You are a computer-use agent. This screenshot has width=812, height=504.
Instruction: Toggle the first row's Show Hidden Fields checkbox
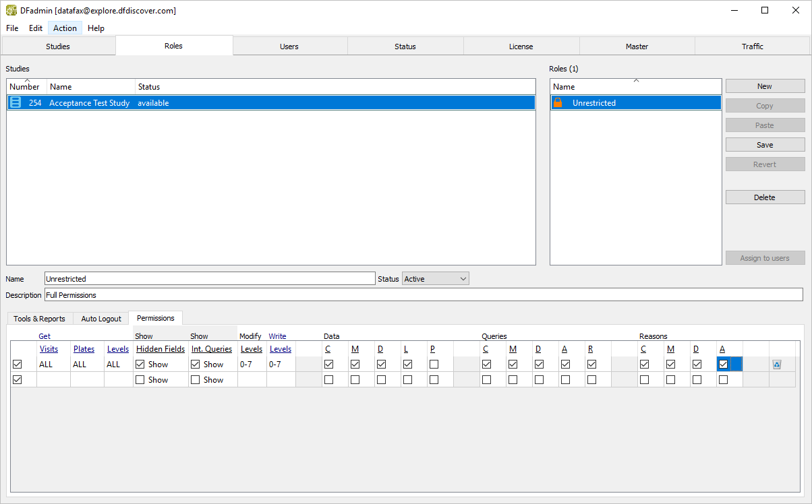(x=140, y=365)
